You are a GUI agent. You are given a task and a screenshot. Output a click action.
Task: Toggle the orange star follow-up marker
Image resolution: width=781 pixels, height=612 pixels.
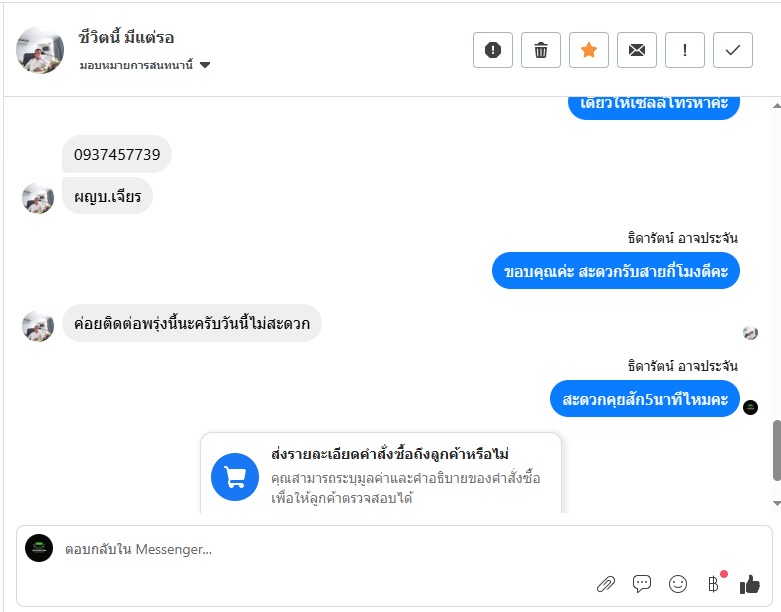pos(589,51)
